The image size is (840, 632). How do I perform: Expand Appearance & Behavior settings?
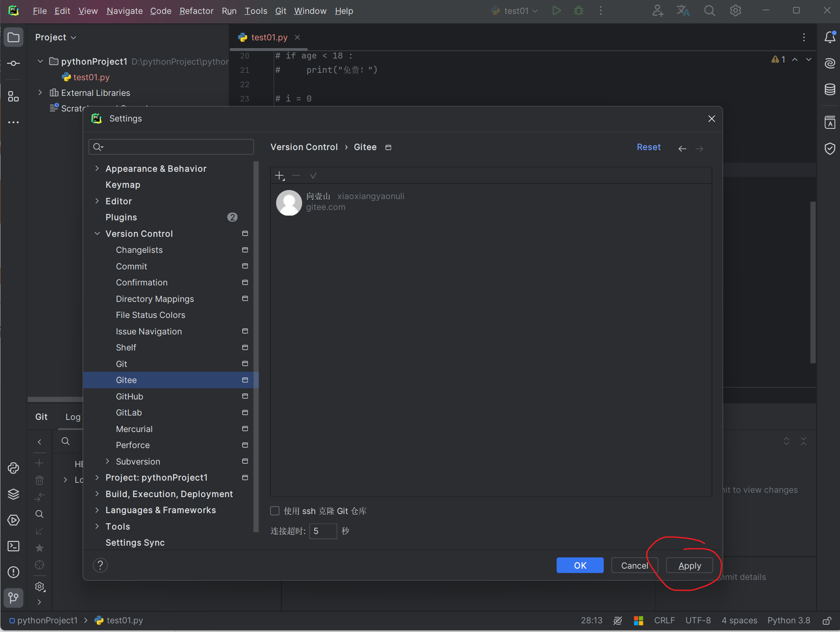click(97, 168)
